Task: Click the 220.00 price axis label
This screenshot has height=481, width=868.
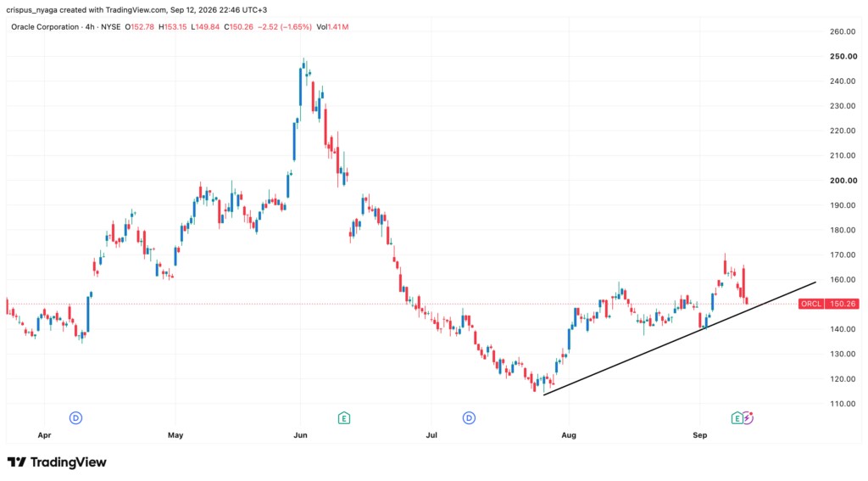Action: click(843, 131)
